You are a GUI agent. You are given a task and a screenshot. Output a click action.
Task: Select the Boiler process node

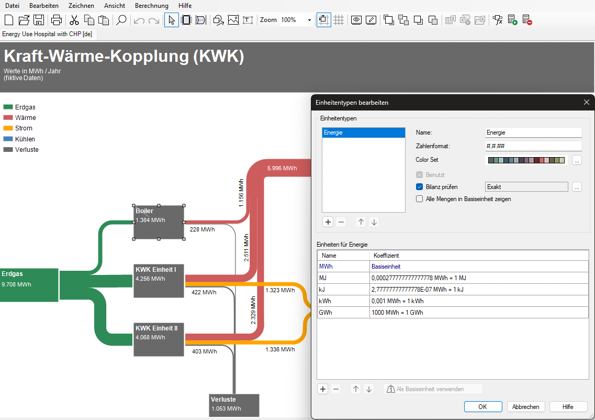(x=159, y=222)
